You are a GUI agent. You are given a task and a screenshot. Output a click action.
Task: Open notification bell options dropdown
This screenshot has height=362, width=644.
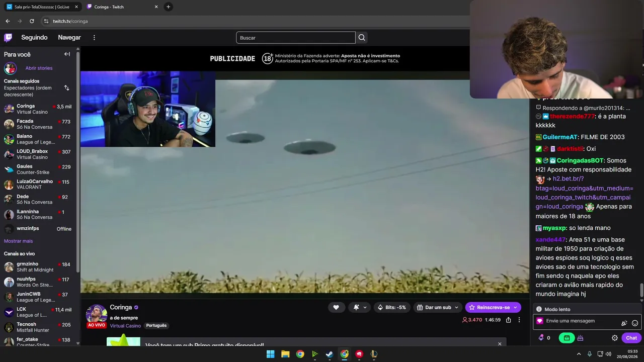click(x=360, y=307)
